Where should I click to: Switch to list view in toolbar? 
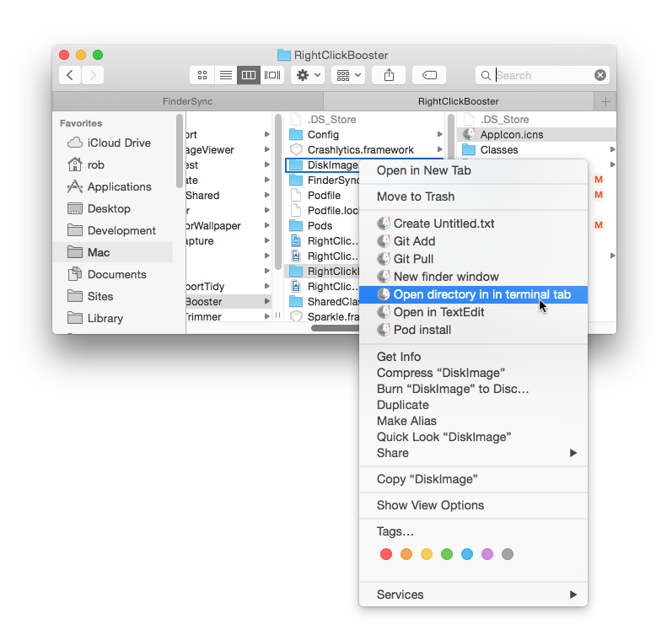226,75
